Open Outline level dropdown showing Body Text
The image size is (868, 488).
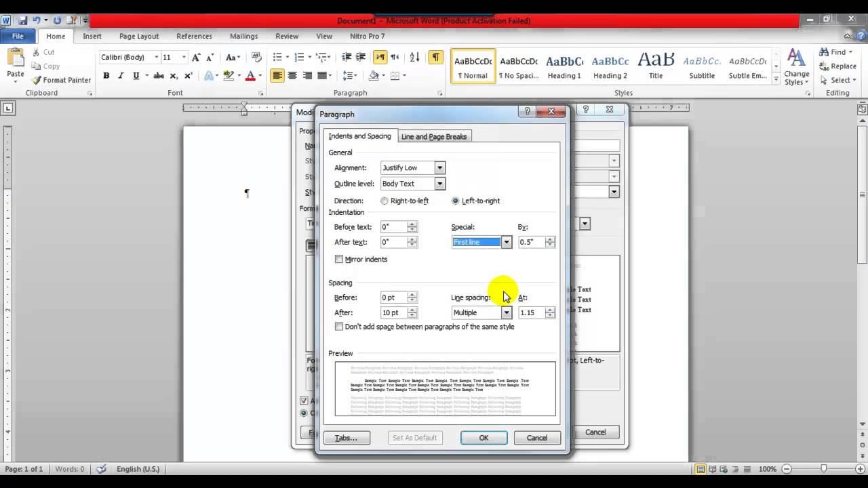click(439, 184)
